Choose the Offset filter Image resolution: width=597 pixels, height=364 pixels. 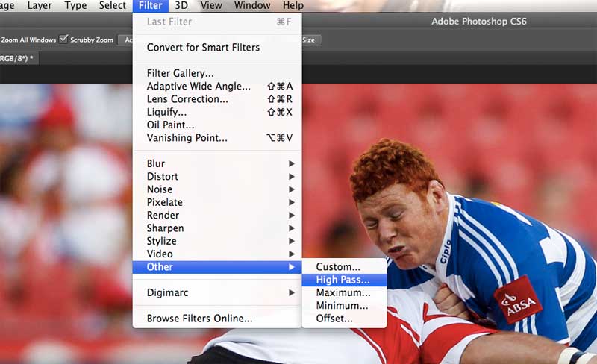point(344,318)
